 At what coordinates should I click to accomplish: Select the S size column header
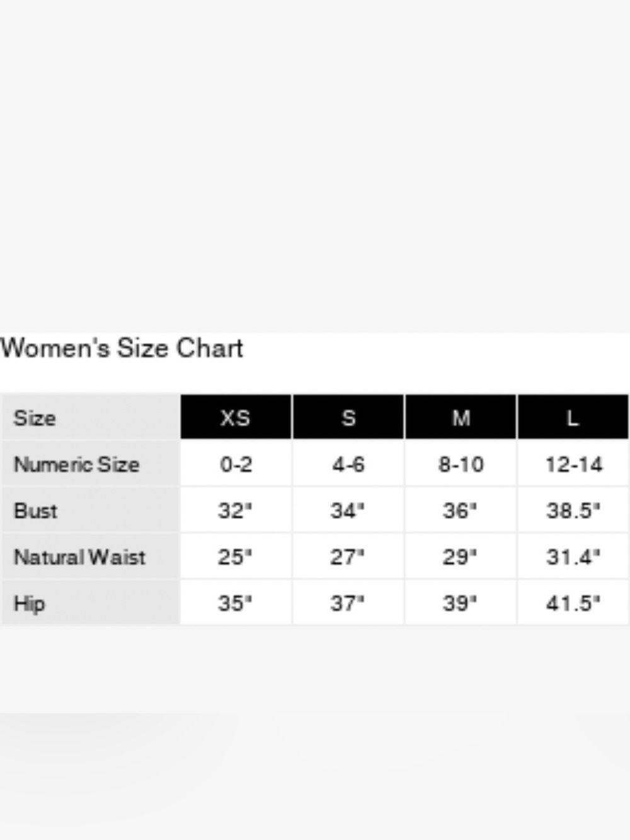click(348, 417)
